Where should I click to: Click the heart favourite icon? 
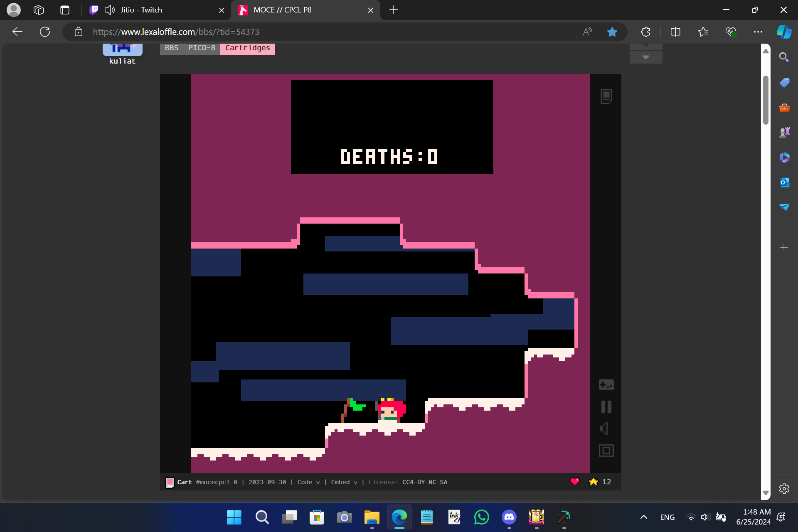pos(574,482)
